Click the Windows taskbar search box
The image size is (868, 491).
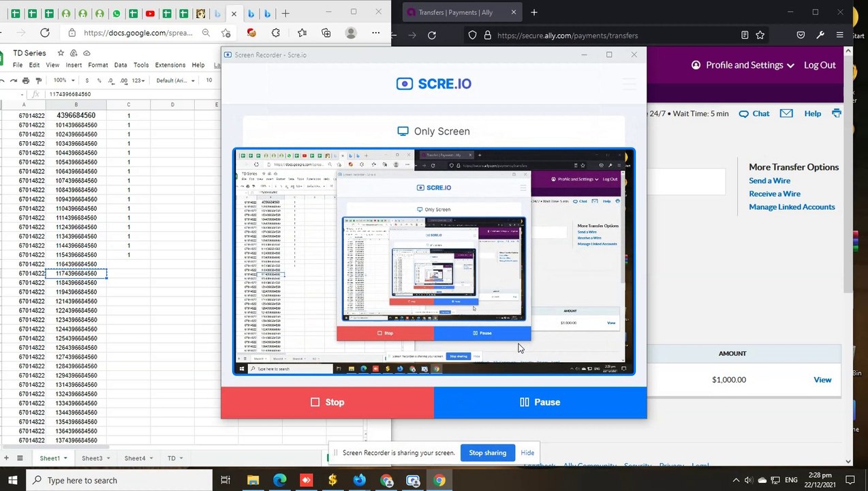(x=118, y=480)
